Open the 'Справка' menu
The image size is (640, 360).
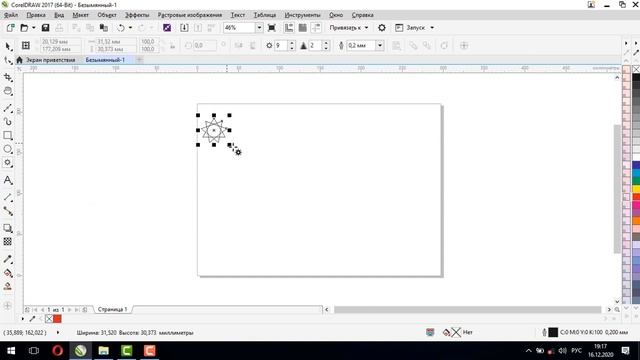[362, 15]
